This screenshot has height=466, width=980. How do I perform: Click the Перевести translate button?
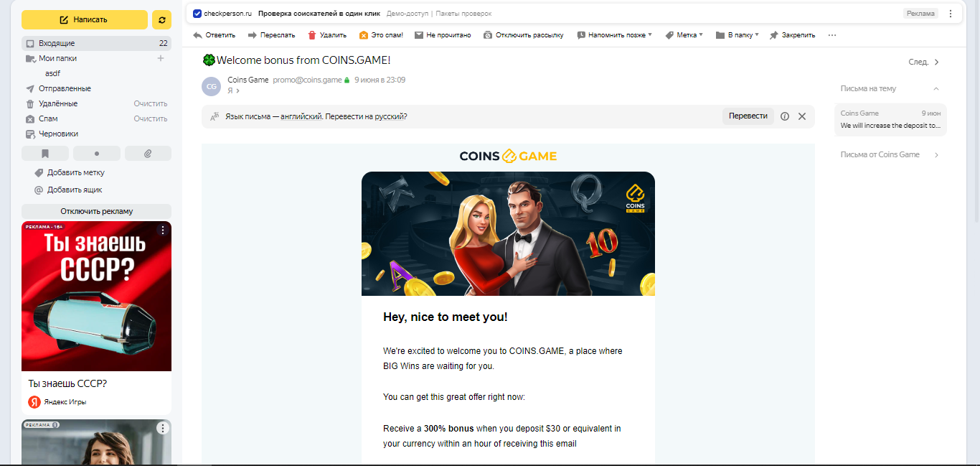(x=748, y=116)
